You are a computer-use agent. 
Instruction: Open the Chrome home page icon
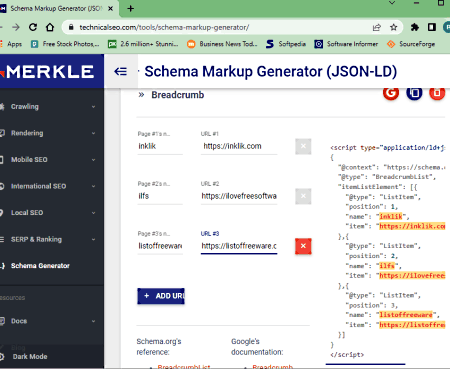click(x=50, y=27)
